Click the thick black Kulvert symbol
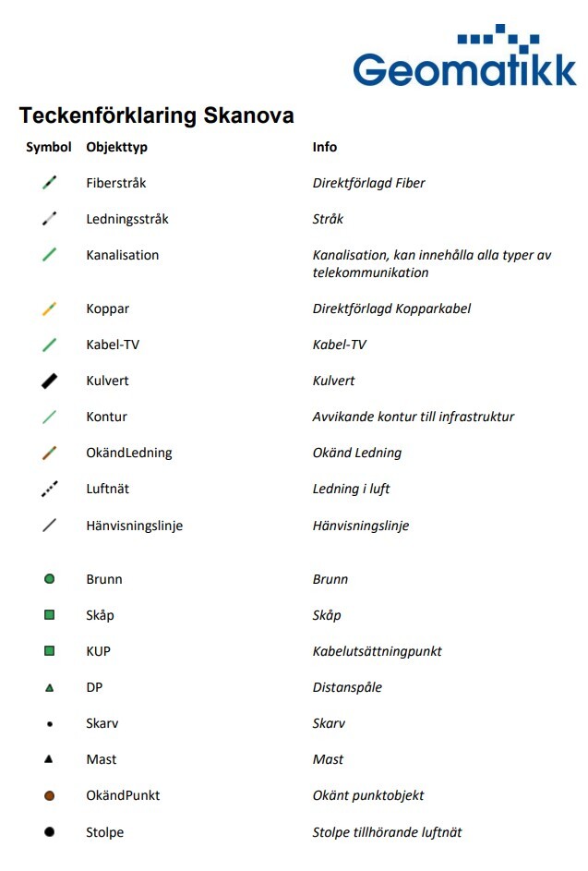This screenshot has width=588, height=871. [50, 381]
